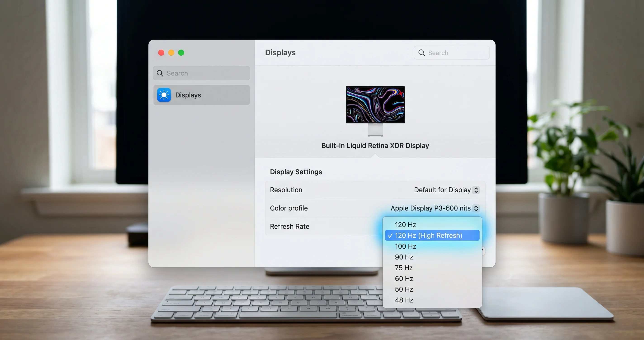Focus the top-right Search field
Viewport: 644px width, 340px height.
coord(452,53)
